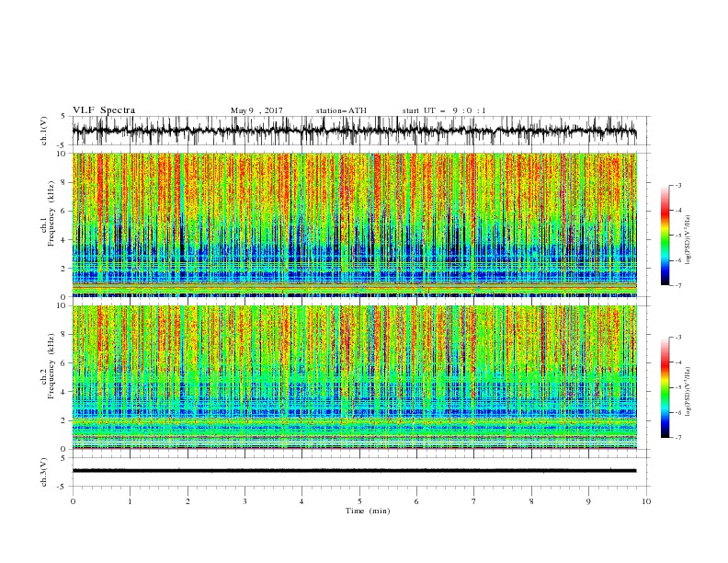Viewport: 728px width, 563px height.
Task: Click time axis tick label "3"
Action: (245, 501)
